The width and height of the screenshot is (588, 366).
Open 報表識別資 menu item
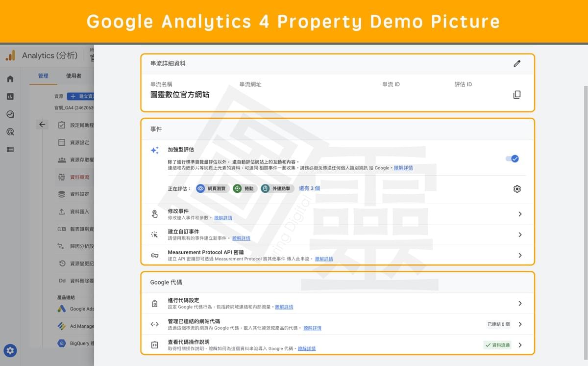(x=82, y=229)
